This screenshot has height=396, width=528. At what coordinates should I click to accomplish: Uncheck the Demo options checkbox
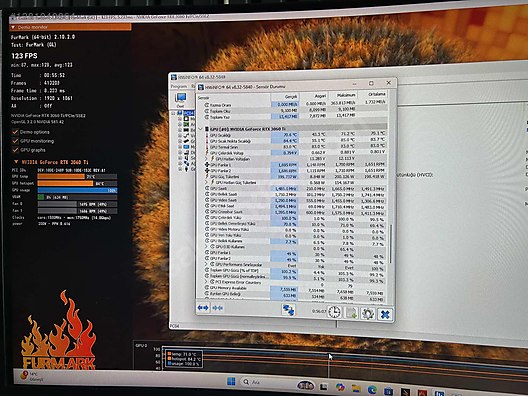(x=15, y=132)
